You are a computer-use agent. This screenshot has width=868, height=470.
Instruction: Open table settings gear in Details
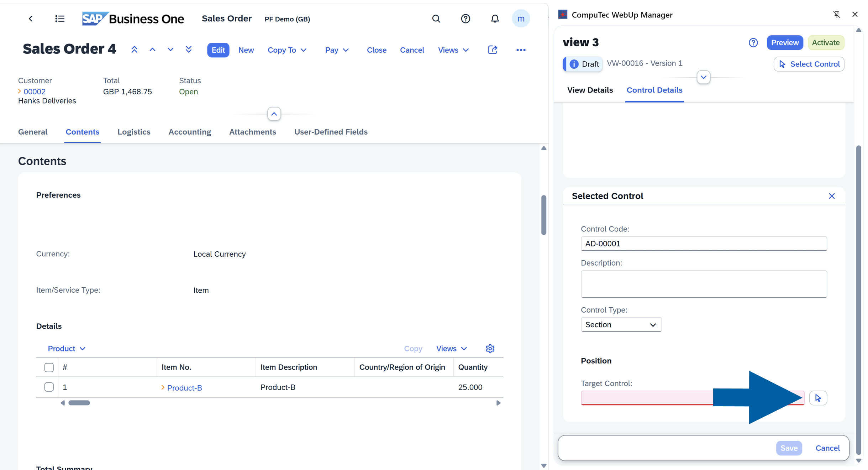[490, 349]
